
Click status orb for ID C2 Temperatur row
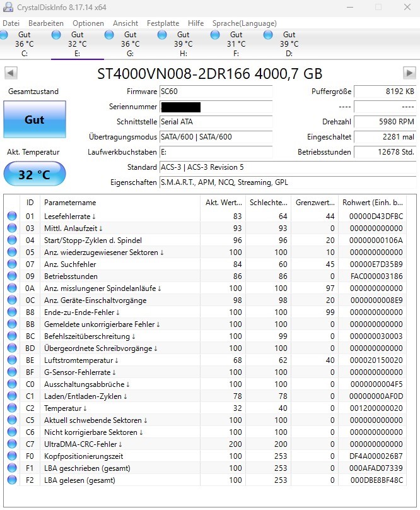pos(12,408)
